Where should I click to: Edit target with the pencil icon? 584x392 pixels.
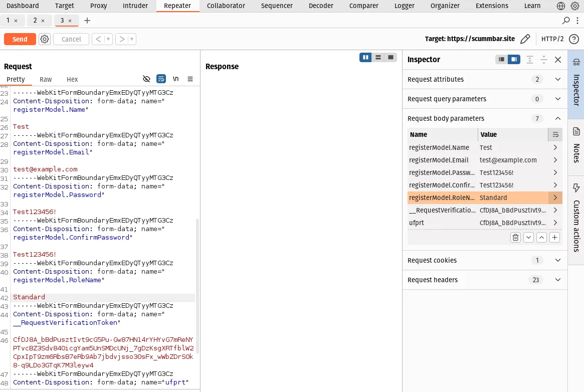click(x=525, y=39)
